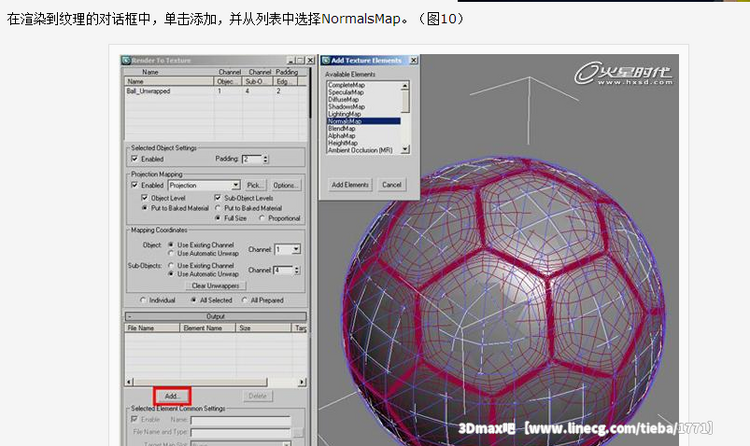The width and height of the screenshot is (750, 446).
Task: Click the Size column header in Output
Action: pyautogui.click(x=263, y=328)
